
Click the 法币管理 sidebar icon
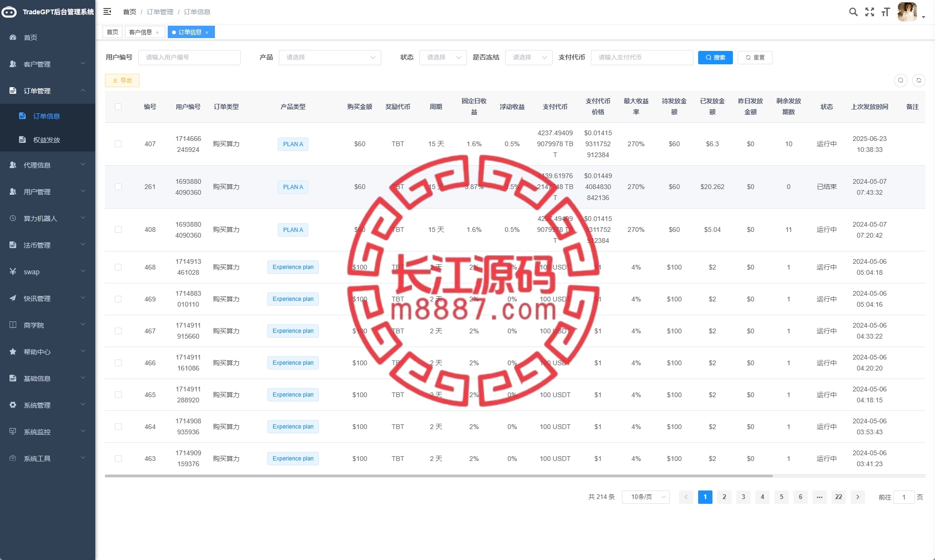[x=13, y=245]
